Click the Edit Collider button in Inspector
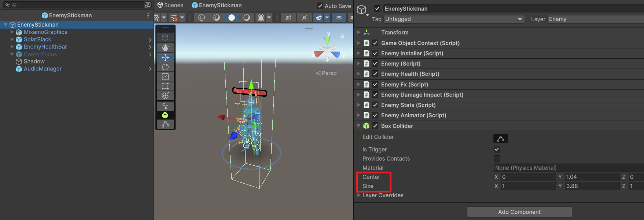This screenshot has width=644, height=220. 500,139
